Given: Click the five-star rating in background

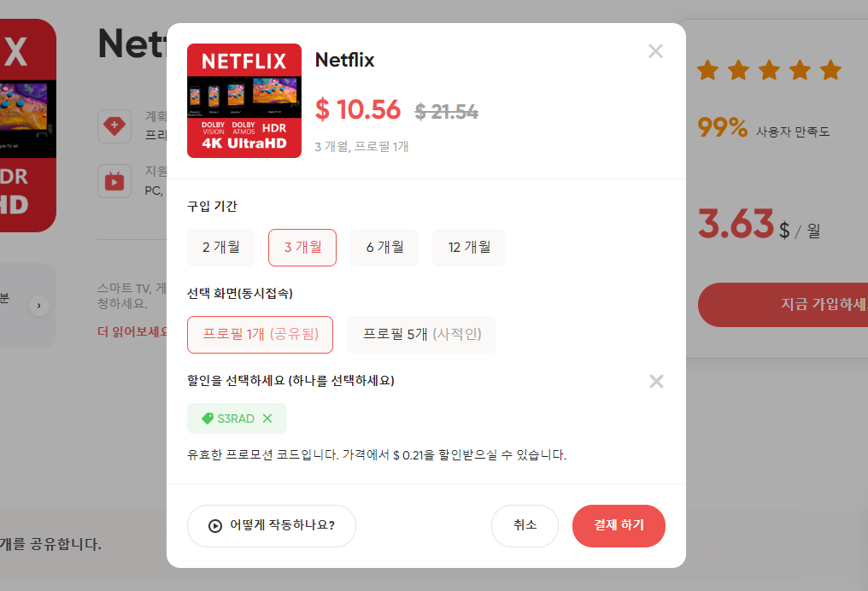Looking at the screenshot, I should point(769,71).
